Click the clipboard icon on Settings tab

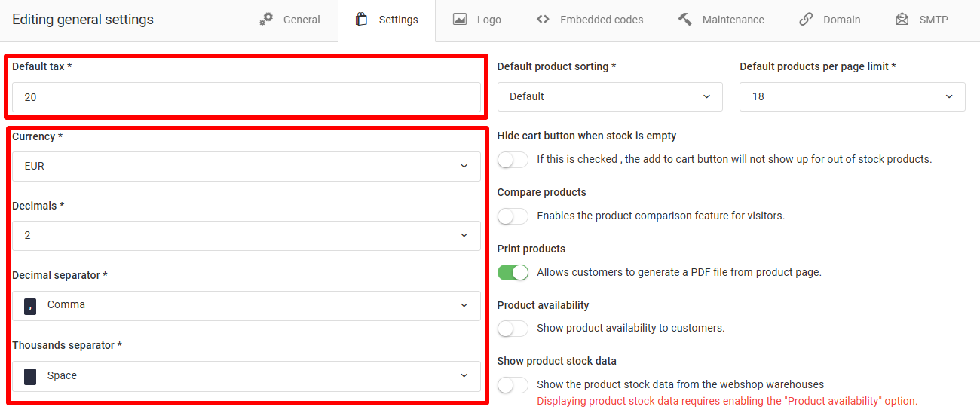[x=361, y=20]
